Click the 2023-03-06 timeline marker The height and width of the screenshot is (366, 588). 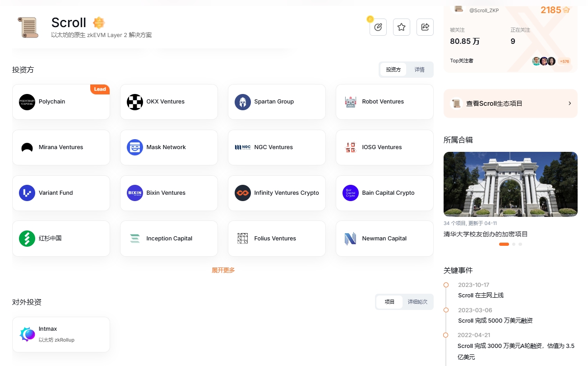click(x=446, y=310)
